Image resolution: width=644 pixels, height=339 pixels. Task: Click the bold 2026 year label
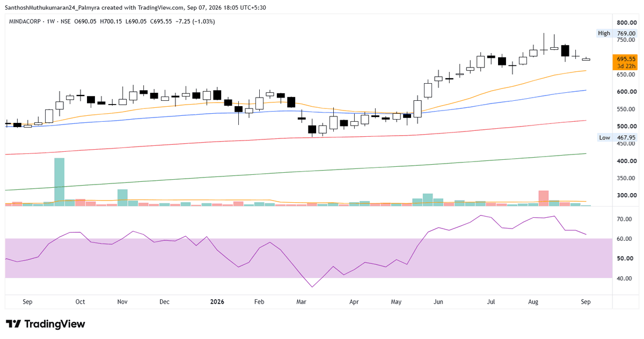click(216, 302)
